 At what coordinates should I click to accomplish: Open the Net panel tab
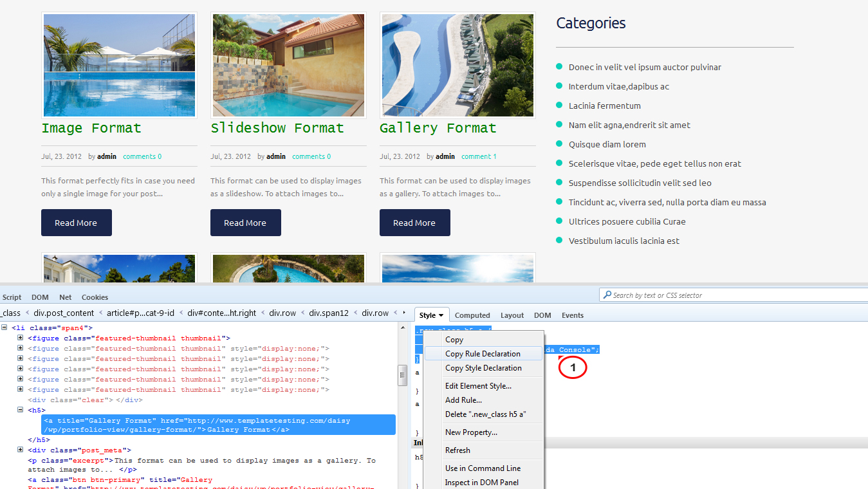(x=66, y=297)
